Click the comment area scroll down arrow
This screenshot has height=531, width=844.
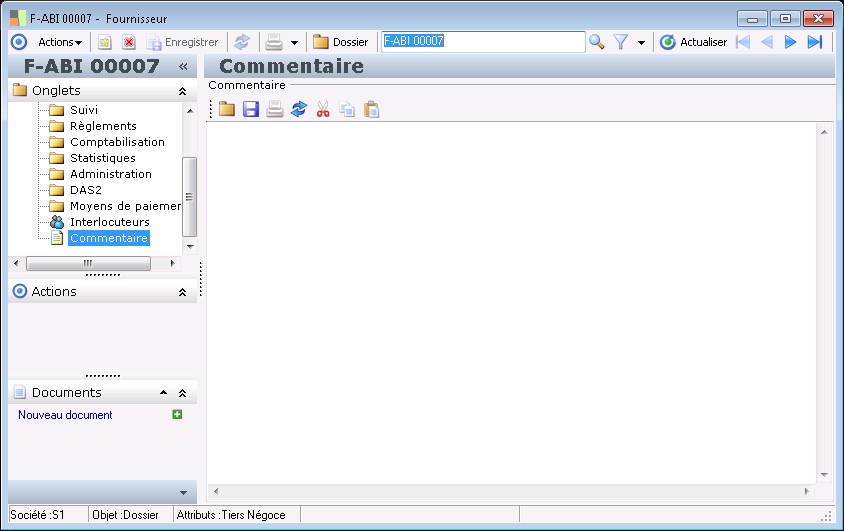tap(824, 475)
